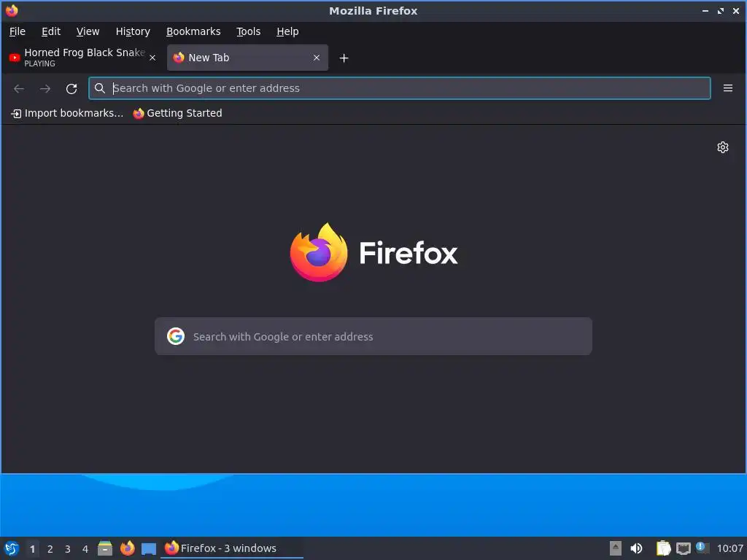Open removable media eject tray icon

coord(616,548)
